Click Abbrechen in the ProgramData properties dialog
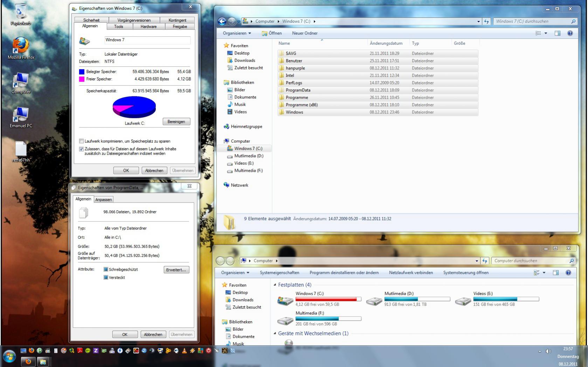The image size is (588, 367). [x=153, y=334]
